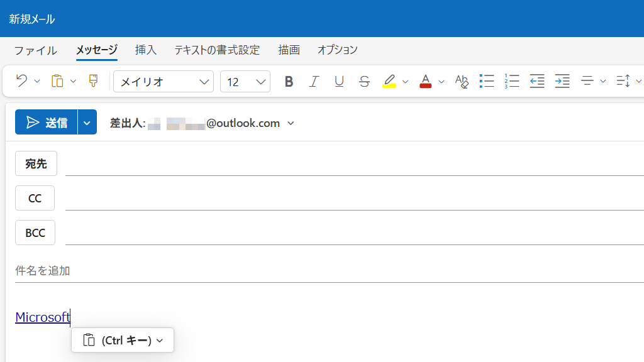
Task: Decrease the indent level
Action: click(536, 81)
